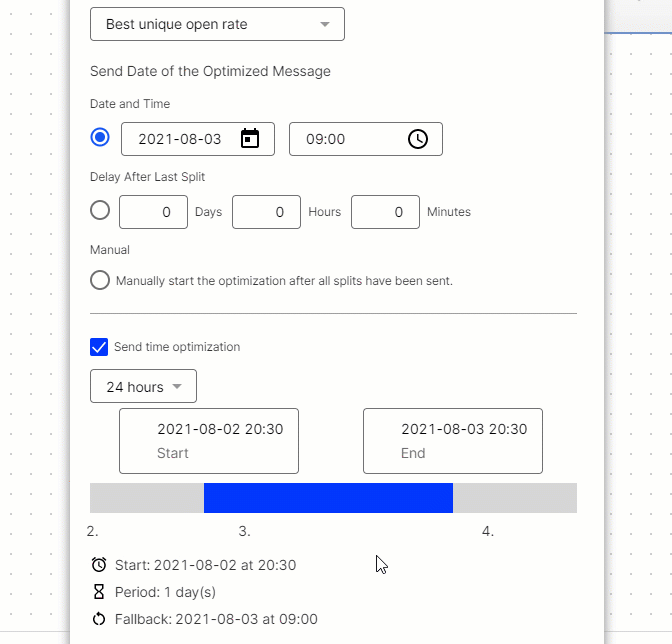The height and width of the screenshot is (644, 672).
Task: Select the Delay After Last Split radio
Action: [100, 211]
